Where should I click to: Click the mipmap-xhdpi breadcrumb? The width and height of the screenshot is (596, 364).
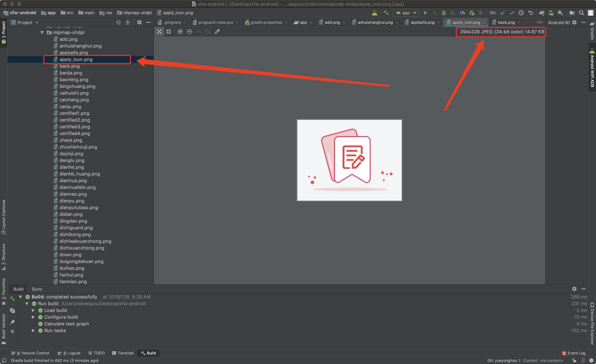(x=135, y=13)
